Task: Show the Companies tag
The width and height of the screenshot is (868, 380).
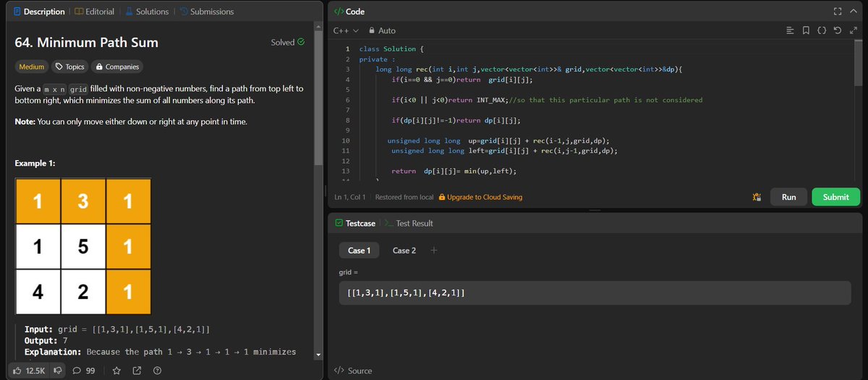Action: (117, 67)
